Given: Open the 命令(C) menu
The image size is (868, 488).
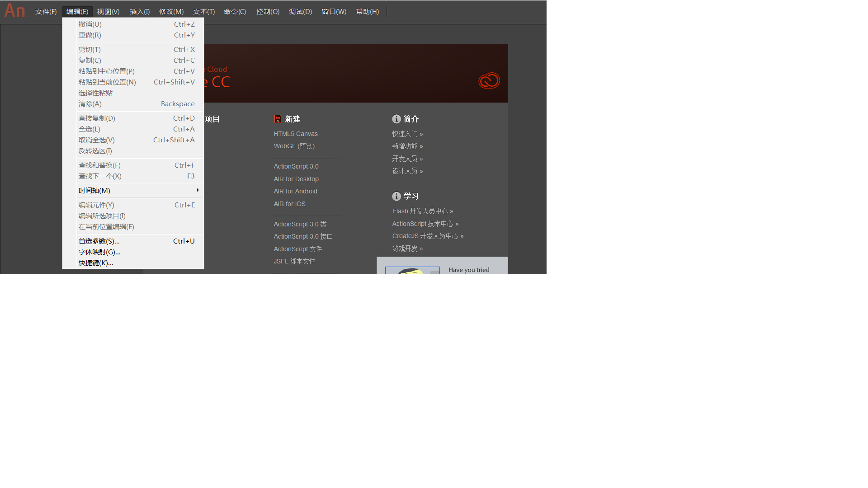Looking at the screenshot, I should pyautogui.click(x=235, y=12).
